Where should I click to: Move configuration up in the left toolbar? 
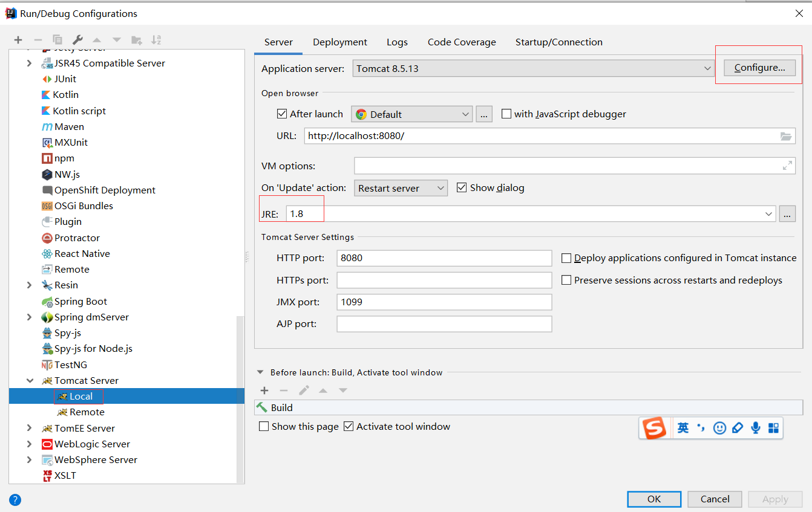(97, 40)
